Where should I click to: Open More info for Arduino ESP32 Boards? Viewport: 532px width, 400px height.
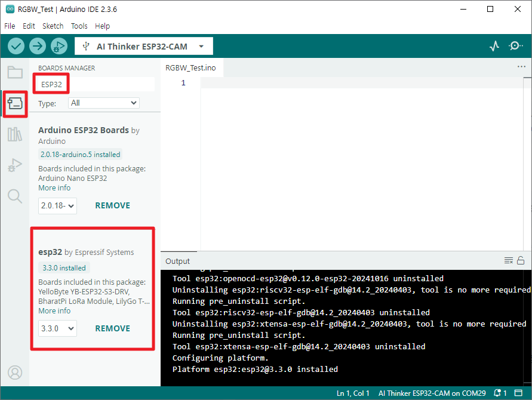[x=54, y=187]
